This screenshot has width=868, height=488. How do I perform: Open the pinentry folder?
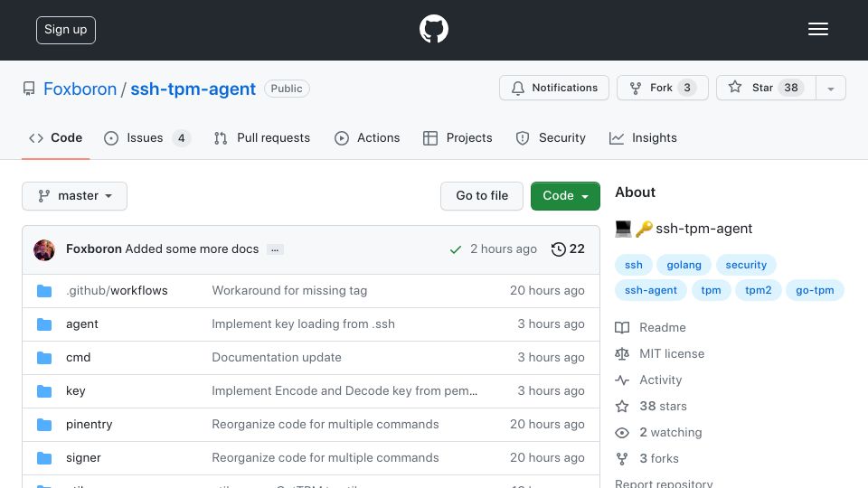coord(90,425)
